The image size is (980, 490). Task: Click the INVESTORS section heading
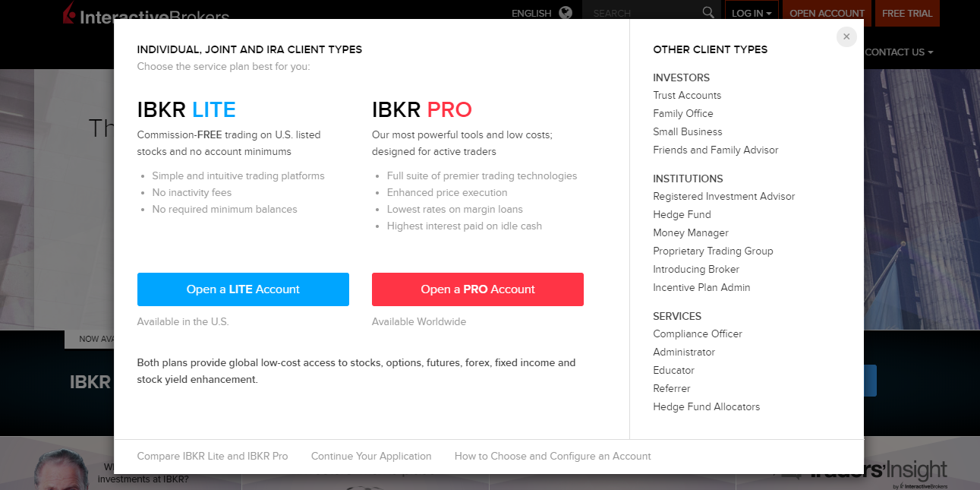tap(682, 77)
